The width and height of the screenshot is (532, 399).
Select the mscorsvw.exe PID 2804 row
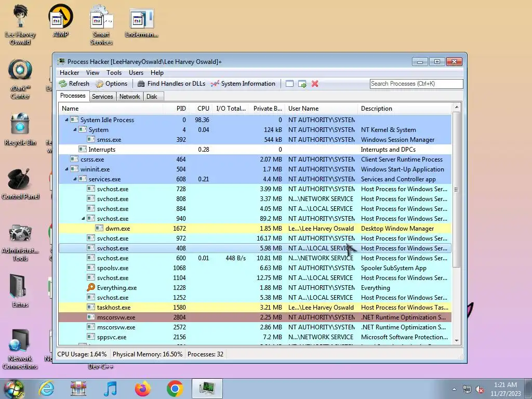click(x=255, y=317)
